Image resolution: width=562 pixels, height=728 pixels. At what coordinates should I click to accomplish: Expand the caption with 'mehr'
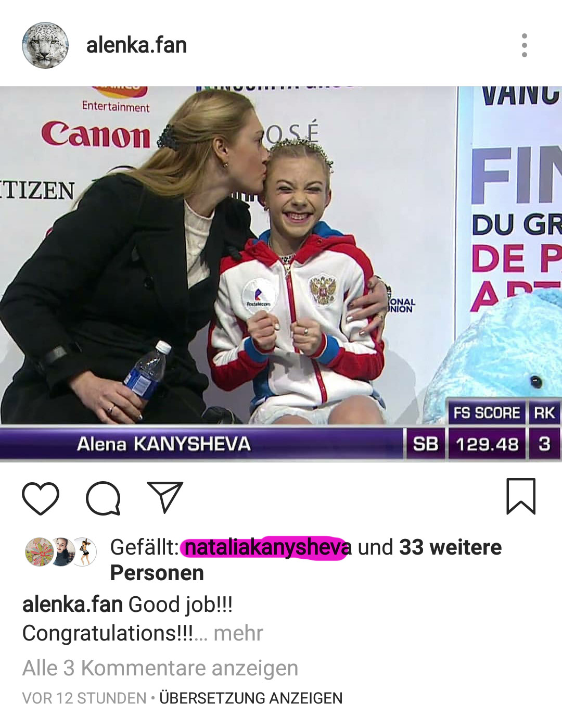click(238, 633)
